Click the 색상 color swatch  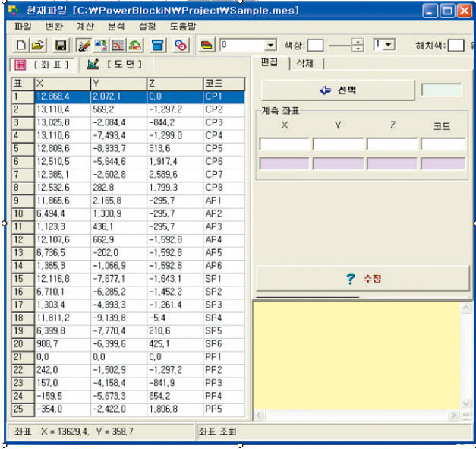[x=316, y=46]
